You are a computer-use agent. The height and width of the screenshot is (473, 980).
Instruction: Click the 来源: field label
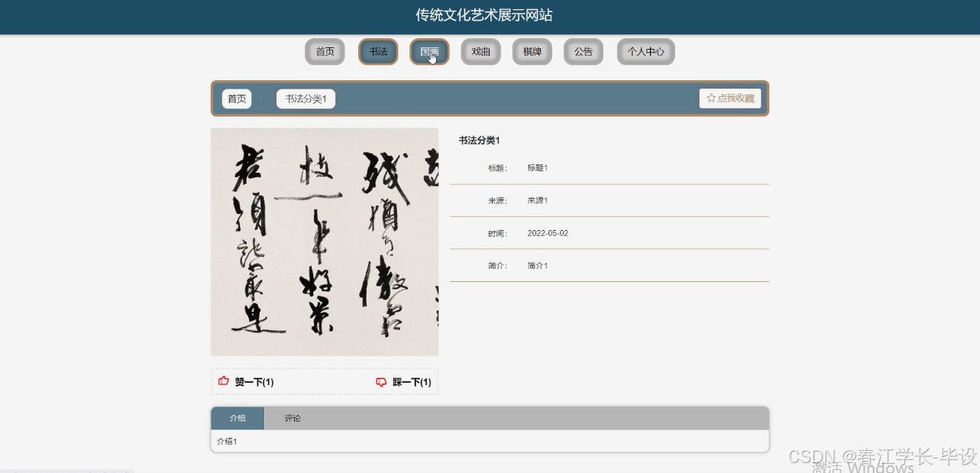coord(498,201)
